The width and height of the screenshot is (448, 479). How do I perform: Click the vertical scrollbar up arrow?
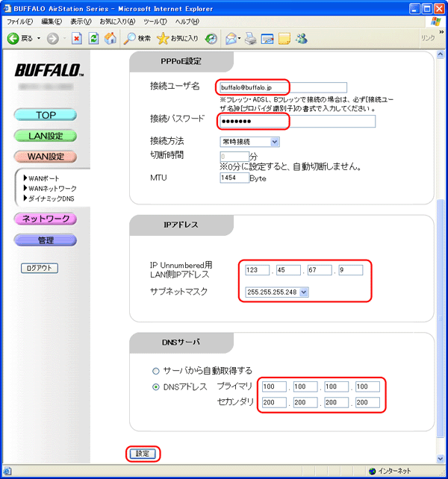(x=441, y=54)
